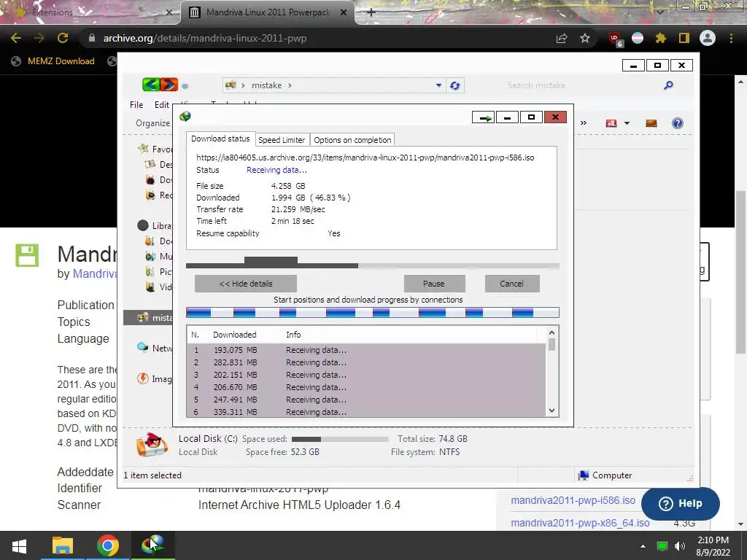Open view options dropdown arrow
The image size is (747, 560).
(x=627, y=123)
